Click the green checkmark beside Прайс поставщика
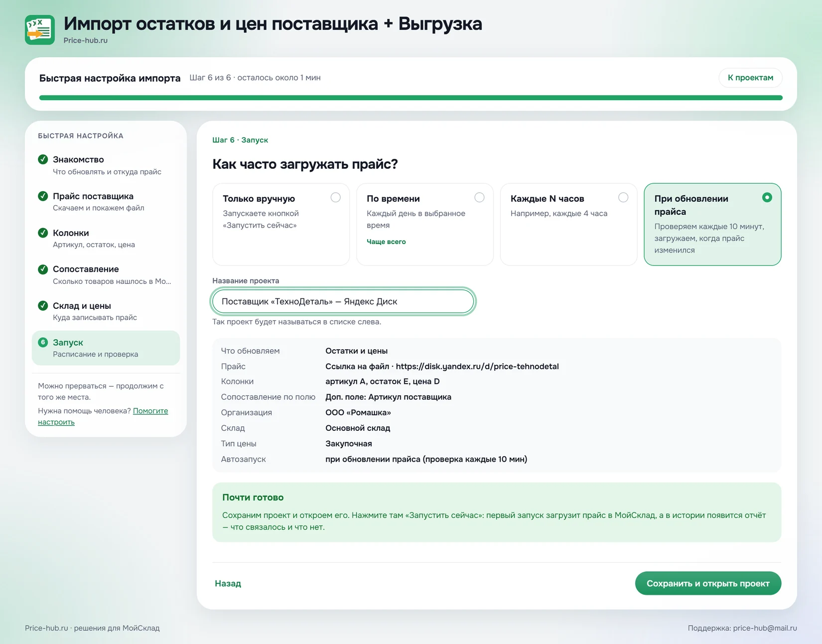 tap(43, 196)
